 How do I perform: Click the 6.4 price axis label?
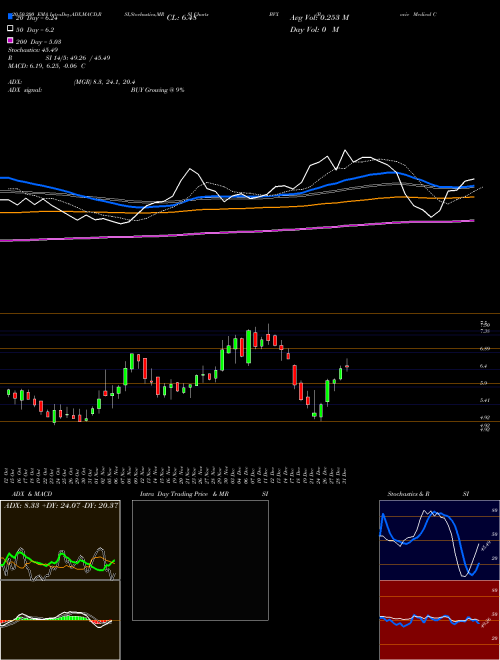tap(484, 366)
